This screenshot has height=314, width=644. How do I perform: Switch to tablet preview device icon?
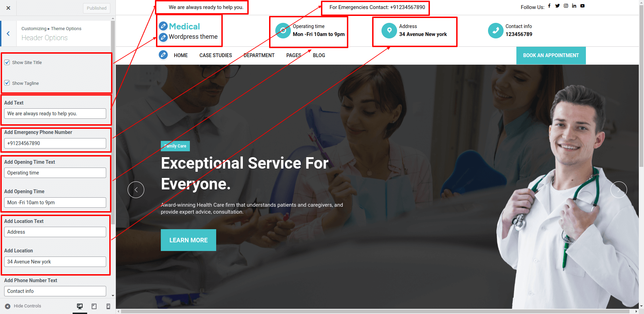(94, 306)
